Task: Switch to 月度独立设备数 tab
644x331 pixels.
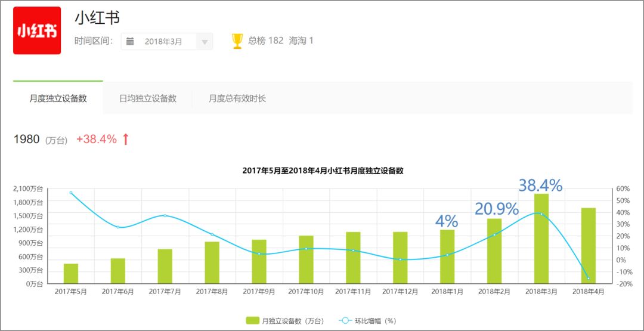Action: click(x=58, y=98)
